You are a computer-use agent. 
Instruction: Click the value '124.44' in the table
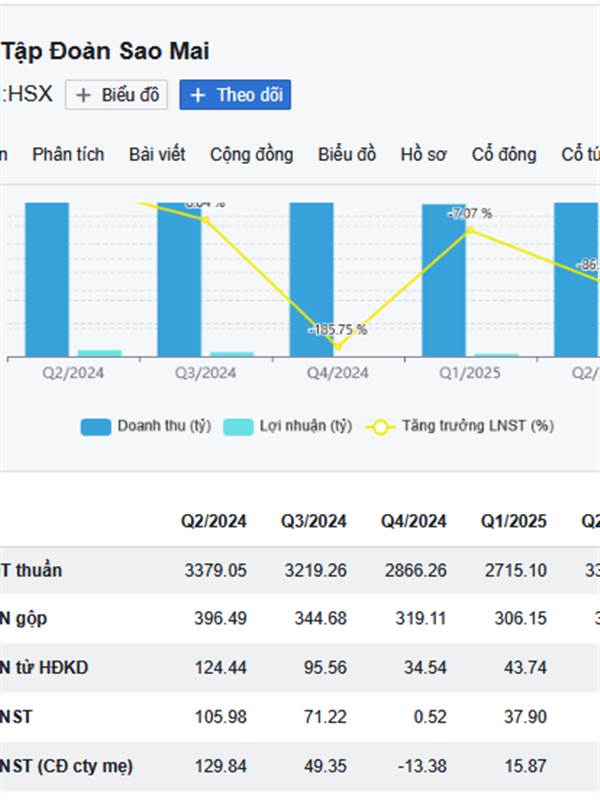click(x=220, y=668)
